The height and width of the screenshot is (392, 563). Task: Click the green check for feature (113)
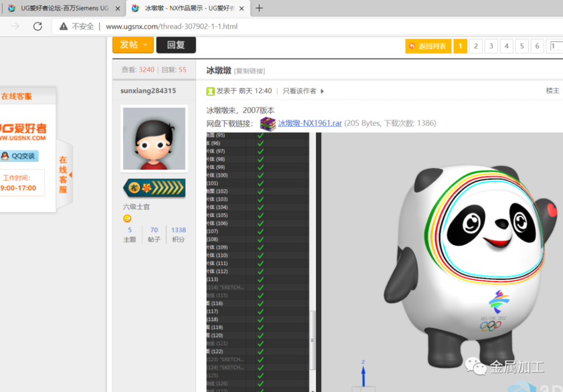click(x=261, y=280)
